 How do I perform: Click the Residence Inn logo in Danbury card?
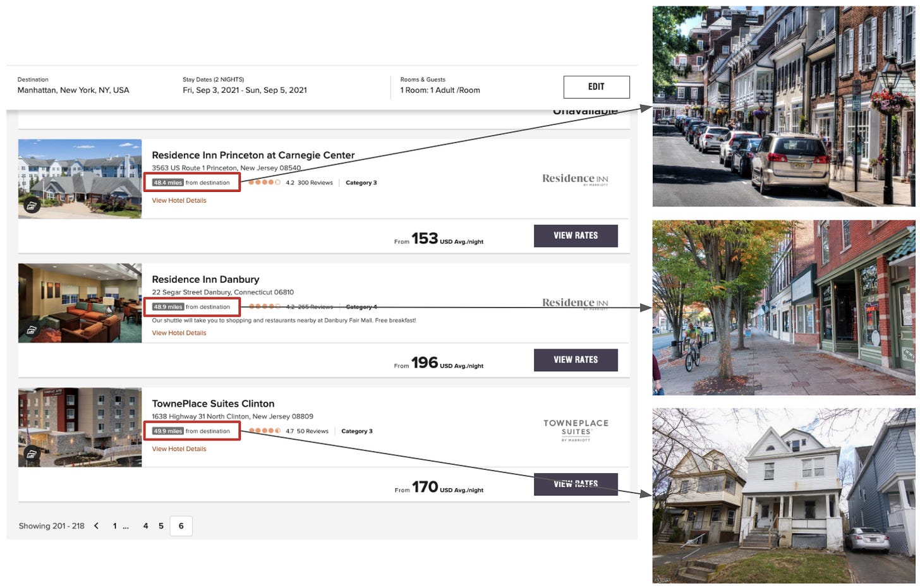(575, 304)
